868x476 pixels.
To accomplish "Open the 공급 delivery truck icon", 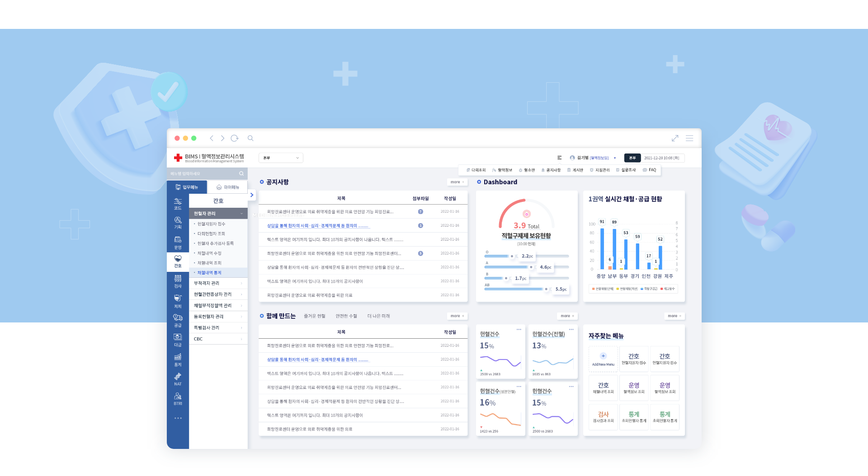I will point(178,320).
